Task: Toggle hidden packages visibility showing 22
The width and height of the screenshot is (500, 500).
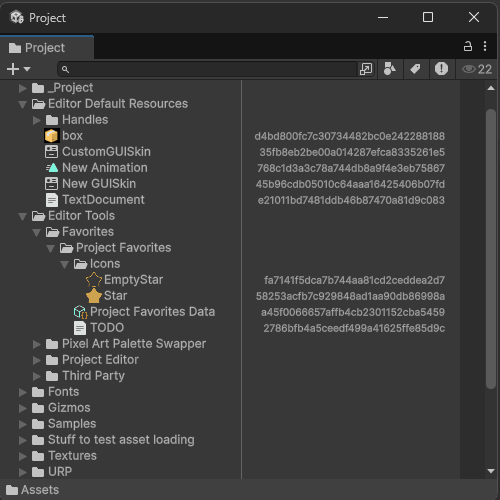Action: coord(477,69)
